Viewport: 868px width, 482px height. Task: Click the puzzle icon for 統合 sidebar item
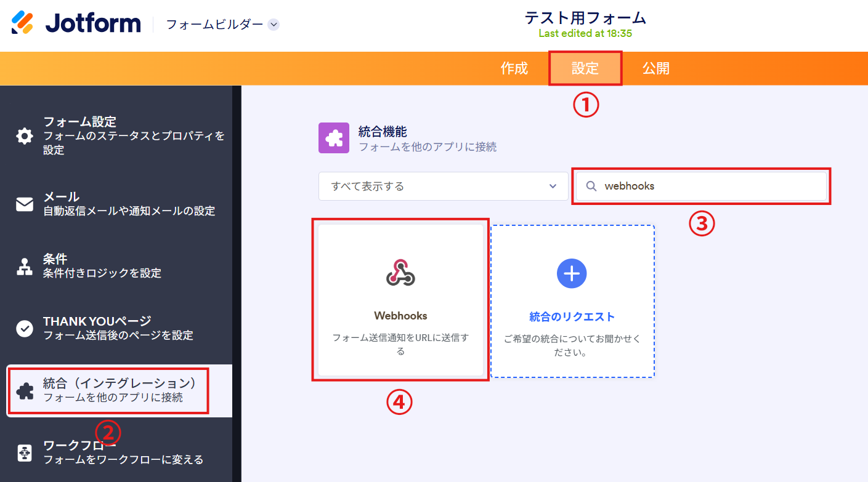[25, 392]
